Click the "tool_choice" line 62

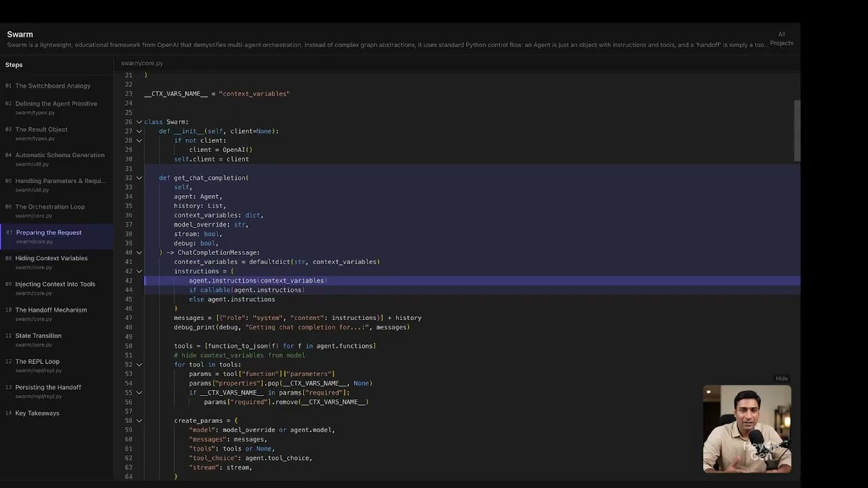(x=250, y=458)
